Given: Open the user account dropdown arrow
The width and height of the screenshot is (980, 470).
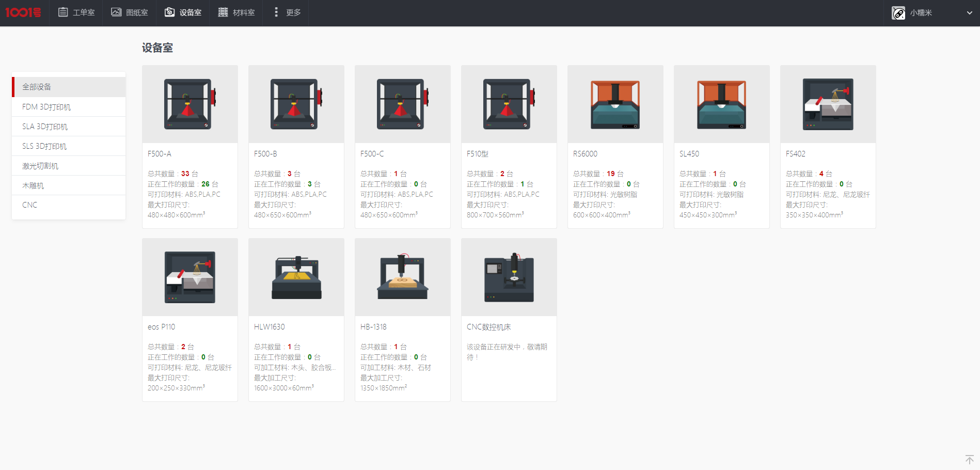Looking at the screenshot, I should [x=969, y=13].
